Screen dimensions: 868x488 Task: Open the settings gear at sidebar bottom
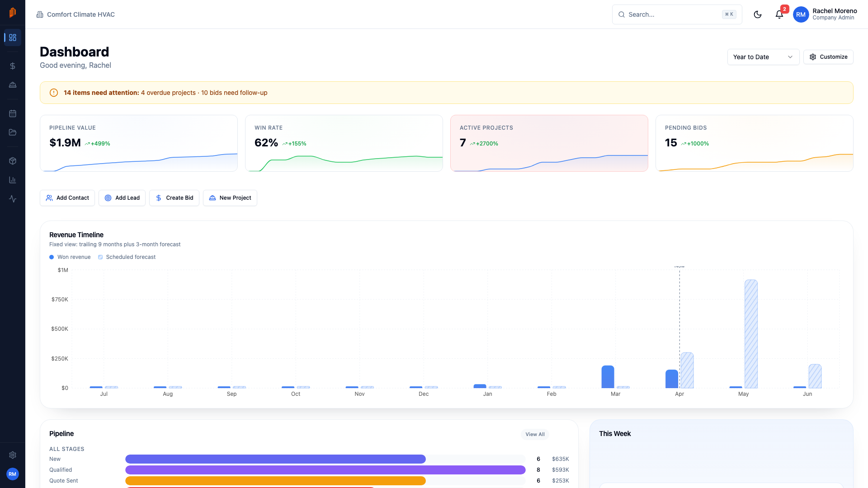click(12, 455)
